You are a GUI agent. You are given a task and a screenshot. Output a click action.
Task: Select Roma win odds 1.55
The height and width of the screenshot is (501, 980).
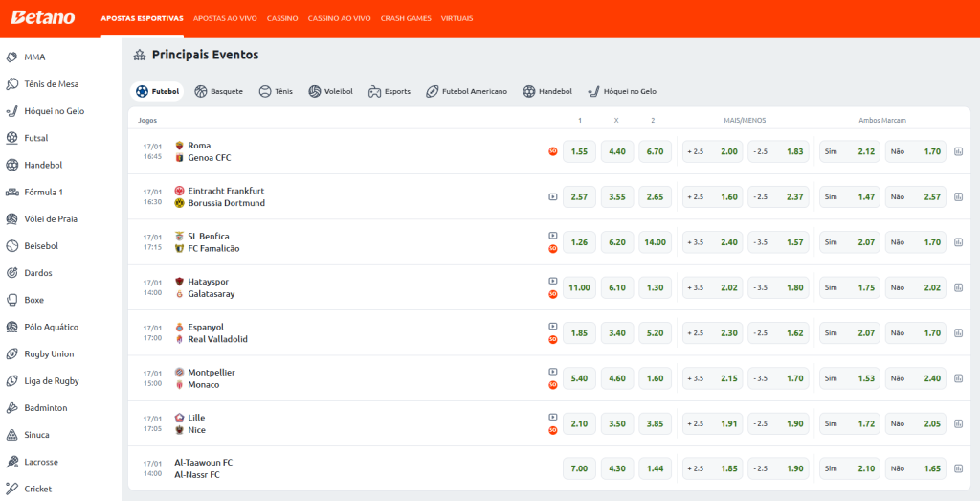coord(579,151)
